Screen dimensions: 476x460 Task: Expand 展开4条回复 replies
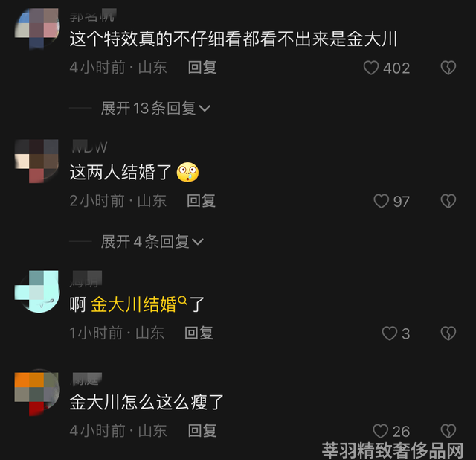click(152, 242)
